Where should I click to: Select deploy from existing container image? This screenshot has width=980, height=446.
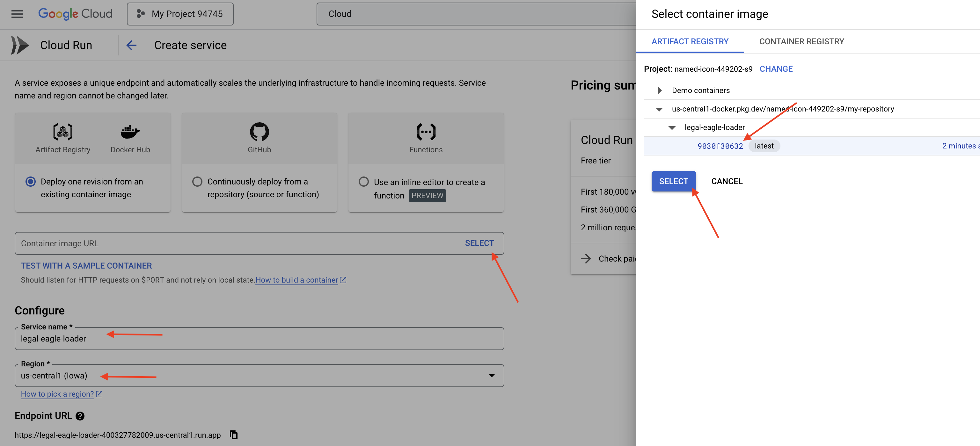pos(31,182)
